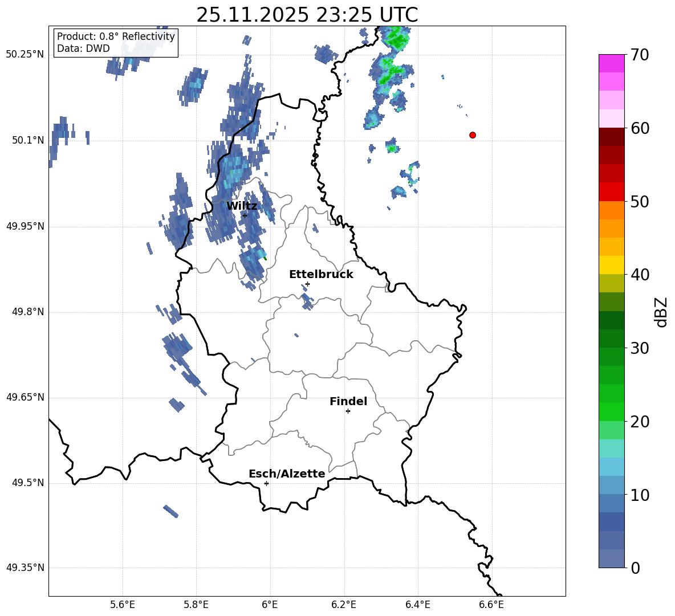This screenshot has height=616, width=675.
Task: Click the 5.8°E longitude label
Action: click(x=196, y=605)
